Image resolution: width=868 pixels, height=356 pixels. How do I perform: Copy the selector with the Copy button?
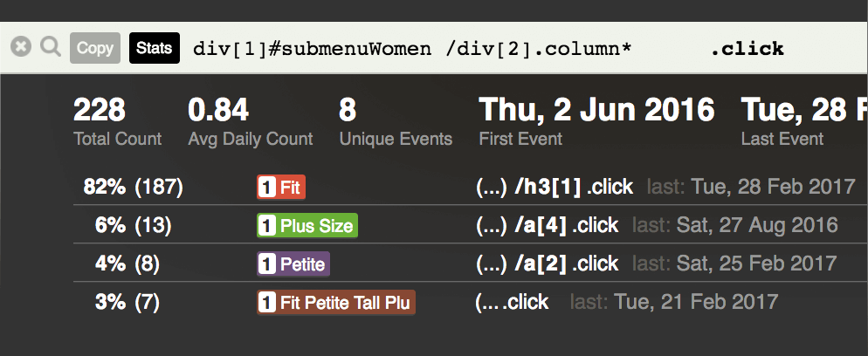[x=95, y=48]
